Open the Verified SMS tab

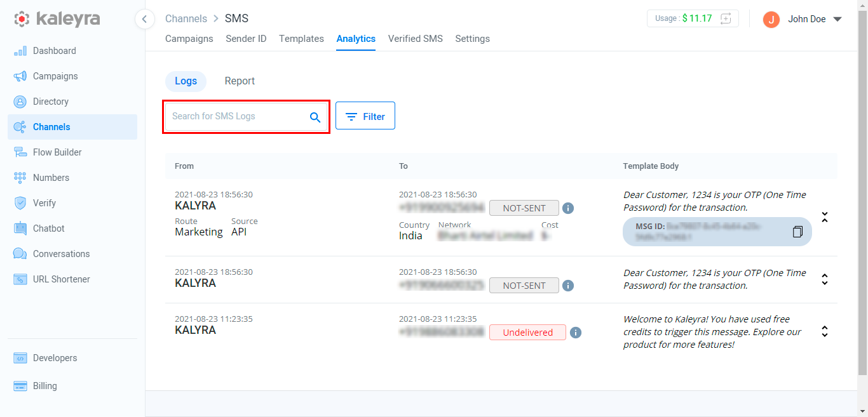[x=416, y=39]
